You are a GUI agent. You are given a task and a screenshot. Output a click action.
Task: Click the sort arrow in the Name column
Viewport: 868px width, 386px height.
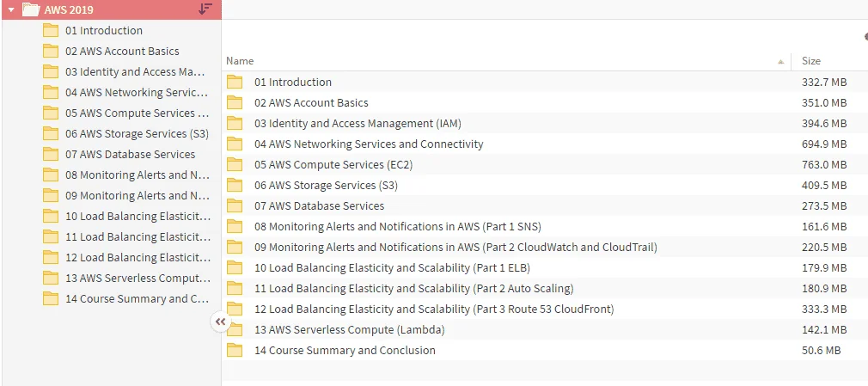click(780, 62)
